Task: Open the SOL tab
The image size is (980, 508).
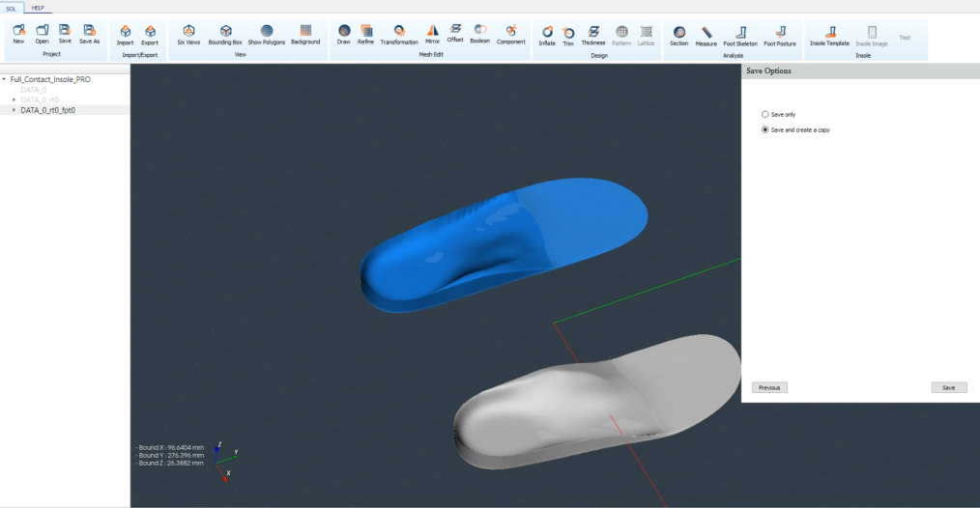Action: (x=12, y=8)
